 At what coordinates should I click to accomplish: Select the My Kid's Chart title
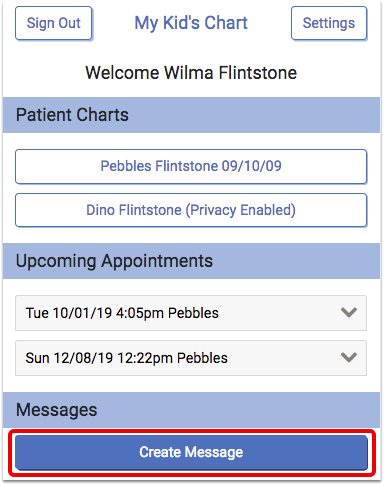click(191, 23)
